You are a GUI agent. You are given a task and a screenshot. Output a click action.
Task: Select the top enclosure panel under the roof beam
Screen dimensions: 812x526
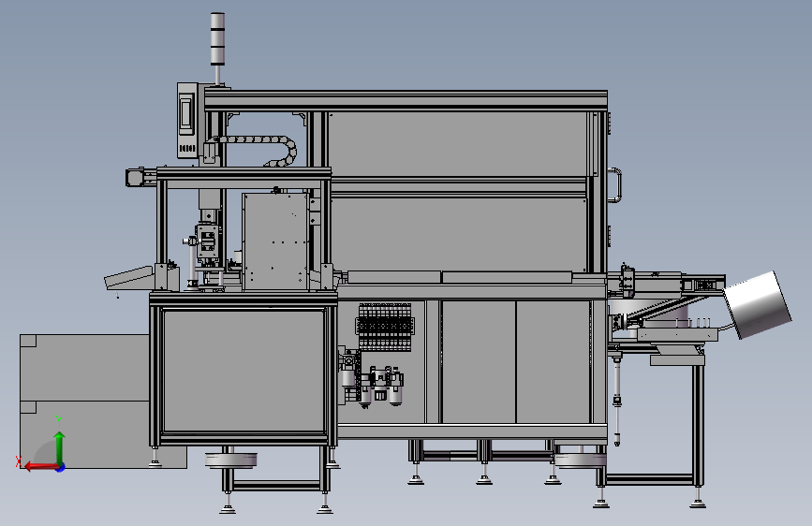pos(458,144)
